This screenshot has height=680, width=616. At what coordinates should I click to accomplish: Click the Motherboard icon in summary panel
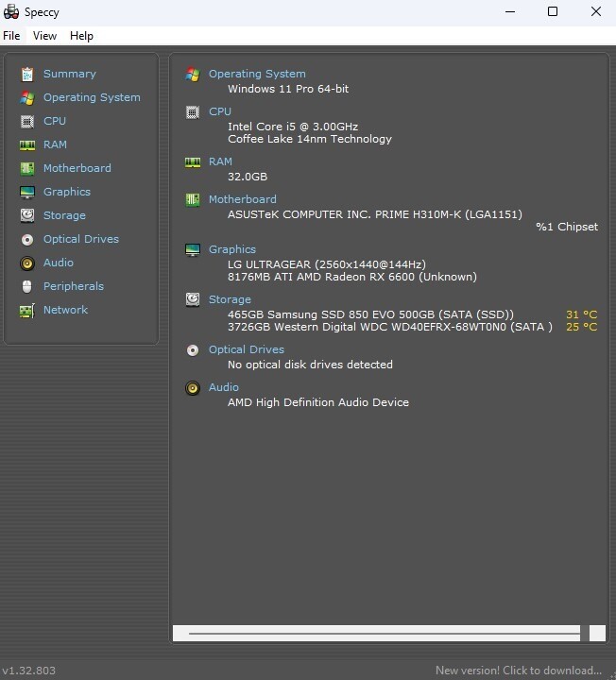[x=193, y=200]
